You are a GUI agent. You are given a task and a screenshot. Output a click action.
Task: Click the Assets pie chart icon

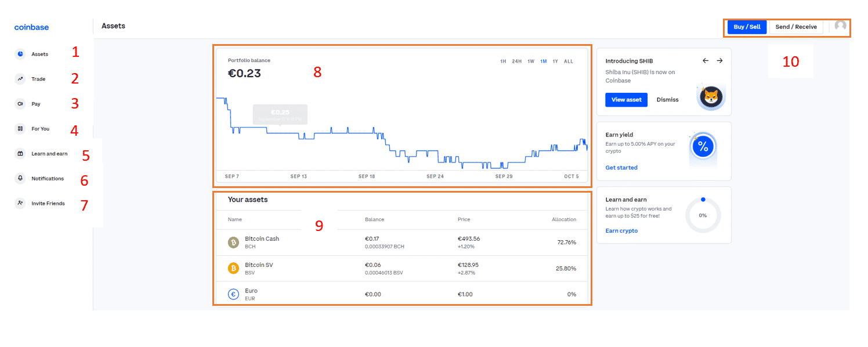point(20,54)
